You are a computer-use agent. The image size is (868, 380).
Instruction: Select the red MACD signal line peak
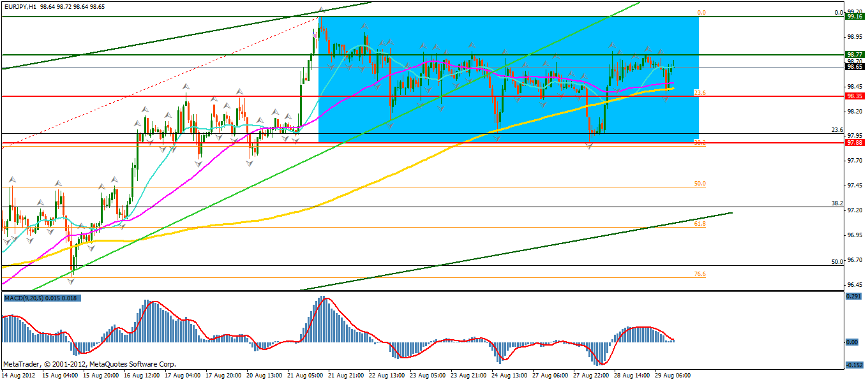[324, 298]
